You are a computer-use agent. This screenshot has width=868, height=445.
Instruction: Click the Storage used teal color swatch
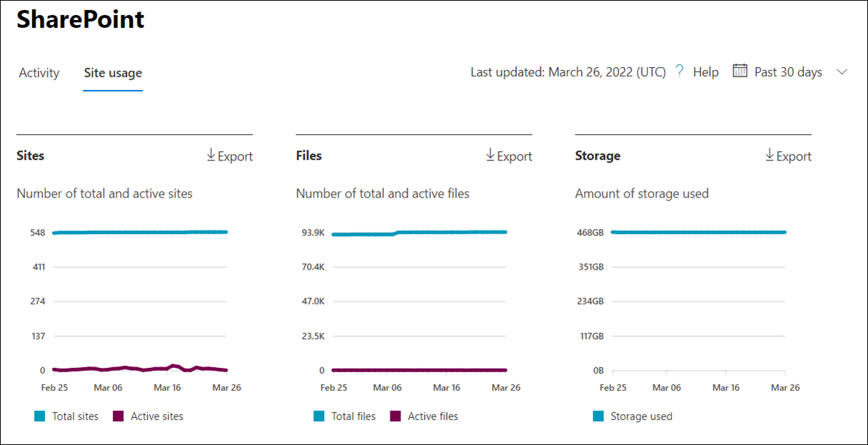pos(598,416)
